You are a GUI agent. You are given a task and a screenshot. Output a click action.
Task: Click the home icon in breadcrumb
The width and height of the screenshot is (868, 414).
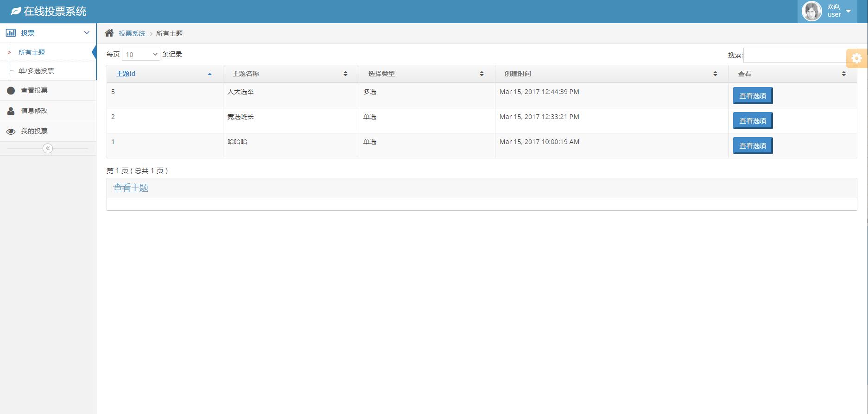[109, 33]
